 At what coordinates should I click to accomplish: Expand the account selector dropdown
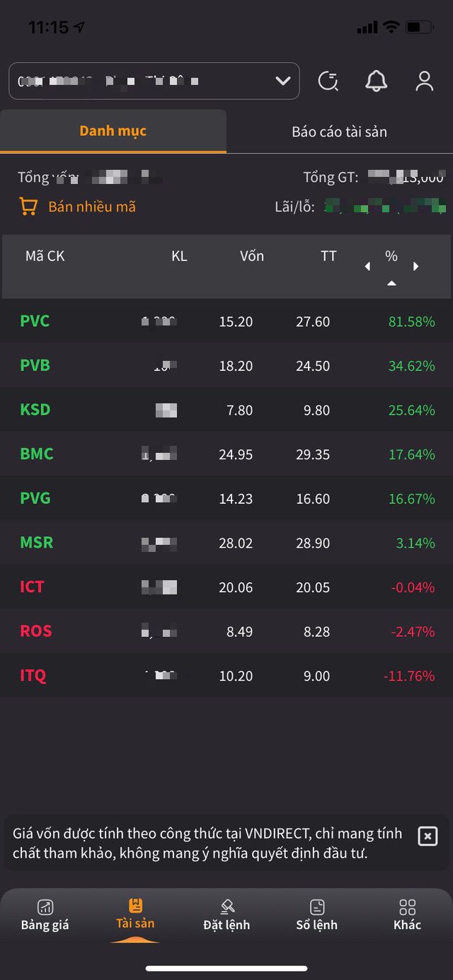pos(283,81)
